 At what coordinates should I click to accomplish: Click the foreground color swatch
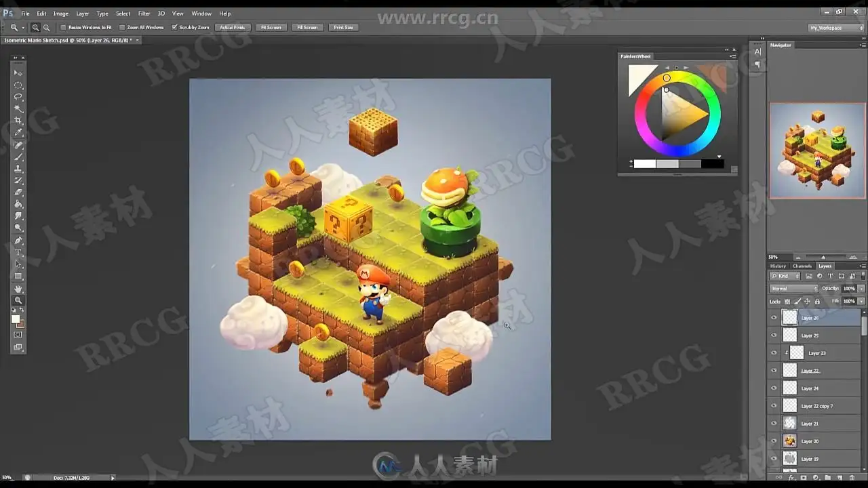tap(16, 319)
